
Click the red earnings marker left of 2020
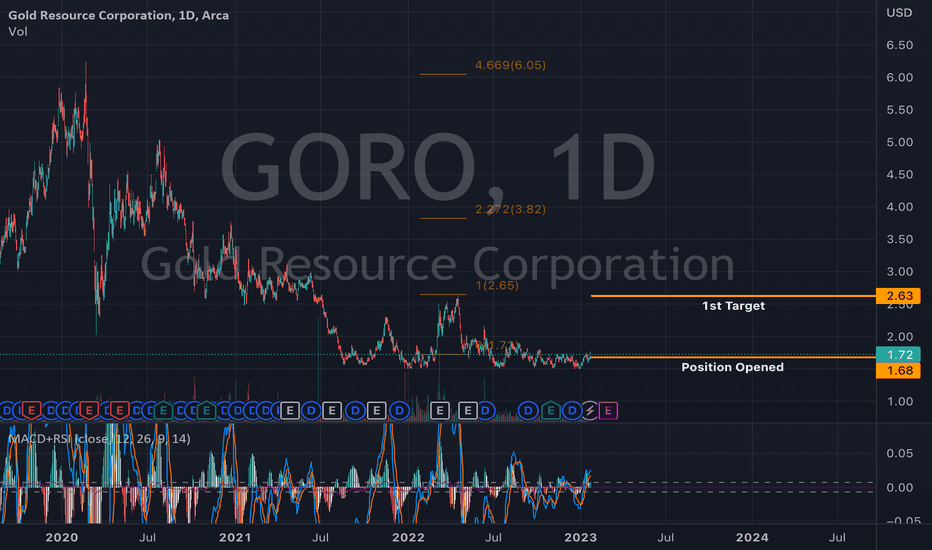point(32,410)
